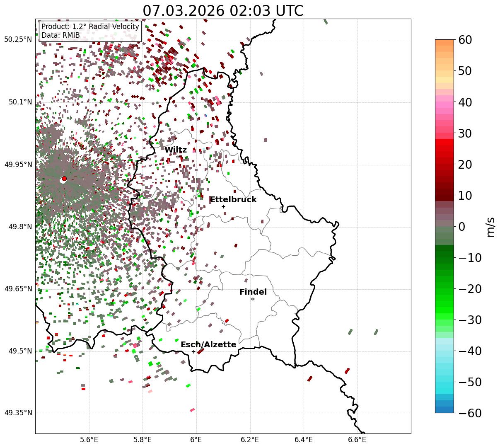Click the 49.5°N latitude label
Viewport: 500px width, 448px height.
[20, 351]
